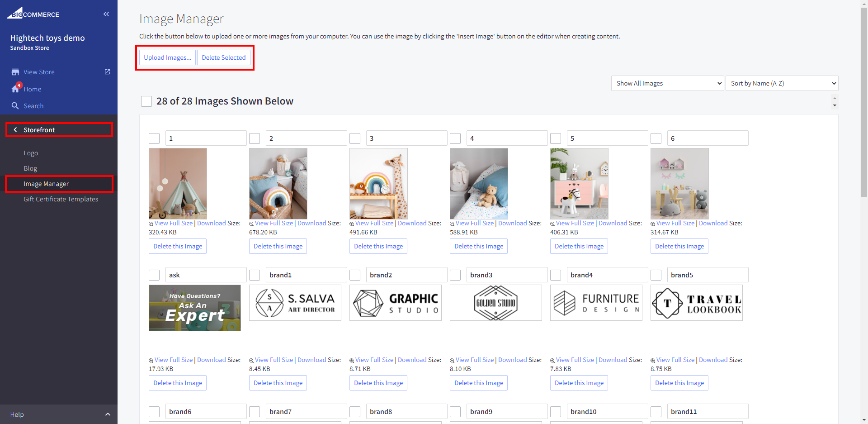Download image 5 via Download link
Image resolution: width=868 pixels, height=424 pixels.
click(x=613, y=223)
